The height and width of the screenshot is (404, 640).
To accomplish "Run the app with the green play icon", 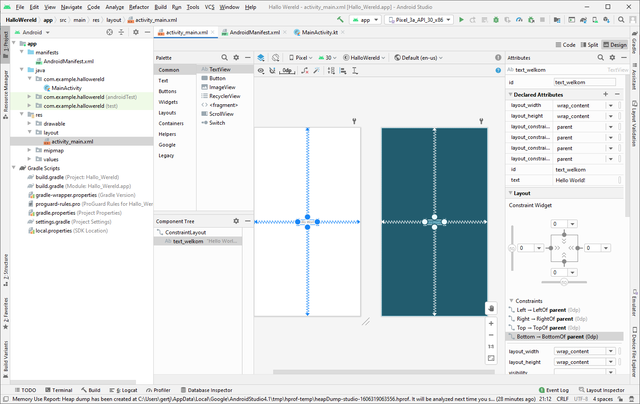I will click(x=461, y=20).
